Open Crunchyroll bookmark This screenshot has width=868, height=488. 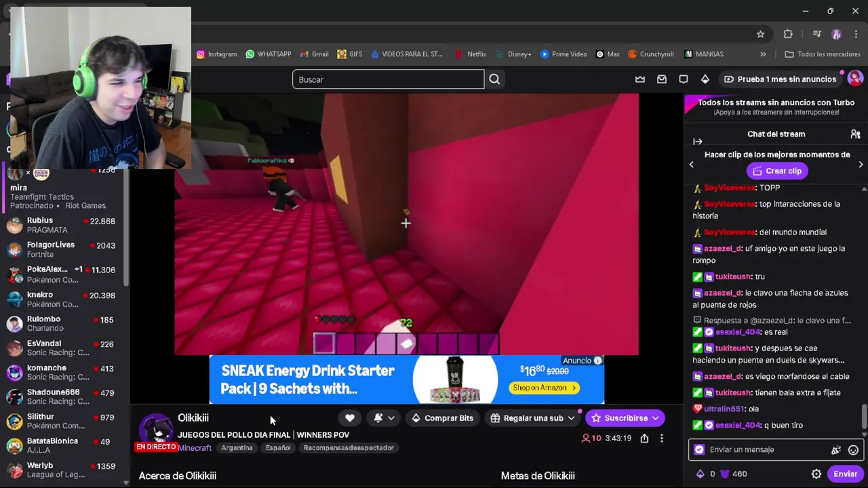coord(651,54)
